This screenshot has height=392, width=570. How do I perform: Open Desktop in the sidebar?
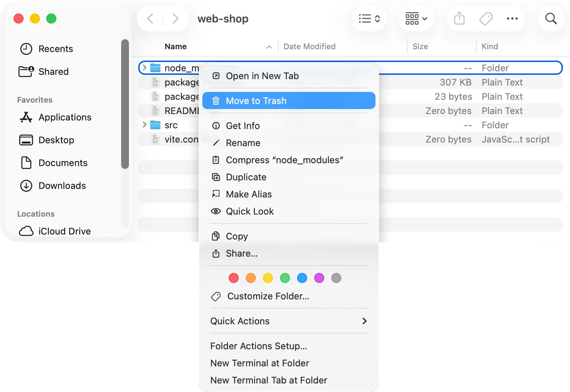[47, 140]
